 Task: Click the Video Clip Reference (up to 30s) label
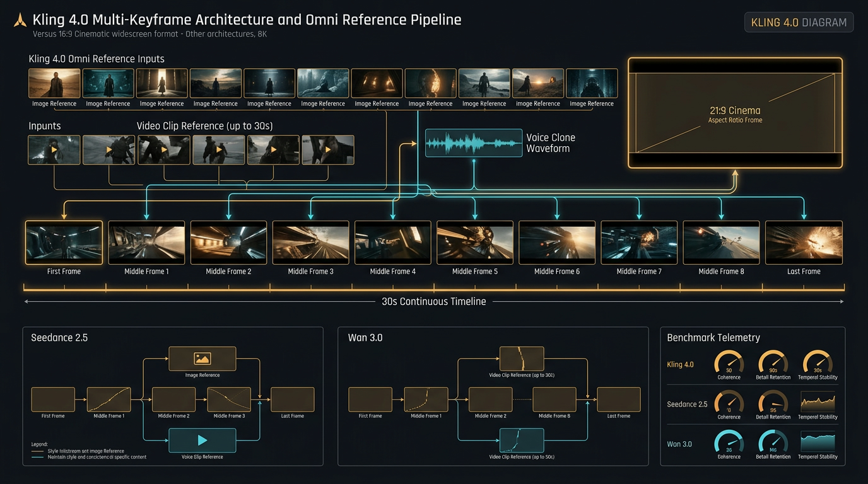click(205, 126)
